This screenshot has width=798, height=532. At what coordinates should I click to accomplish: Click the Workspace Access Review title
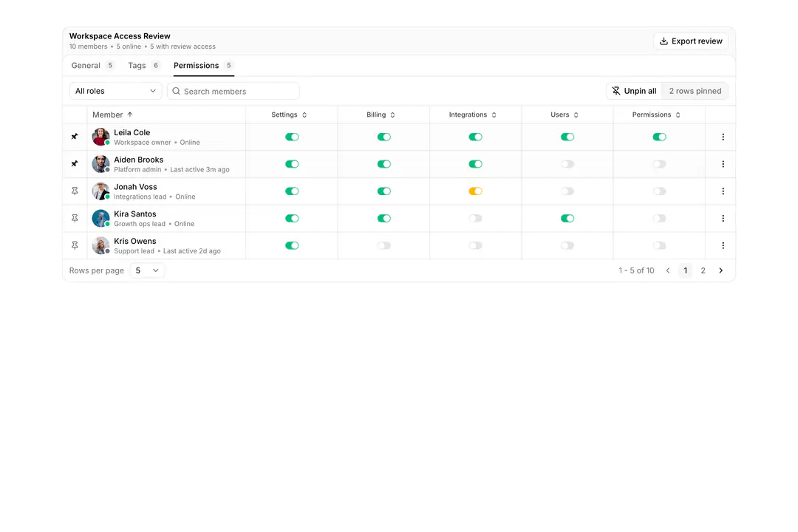point(120,36)
